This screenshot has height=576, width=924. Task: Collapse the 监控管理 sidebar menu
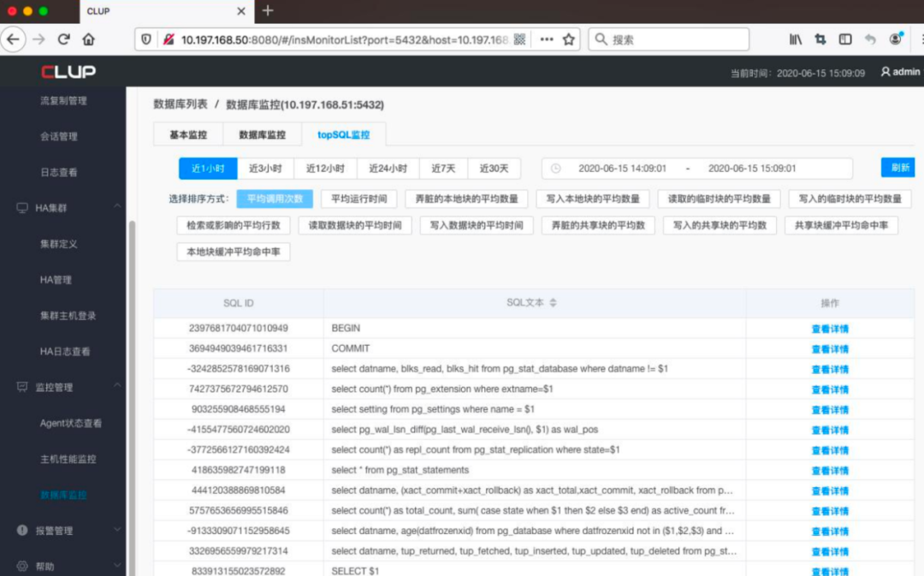117,386
